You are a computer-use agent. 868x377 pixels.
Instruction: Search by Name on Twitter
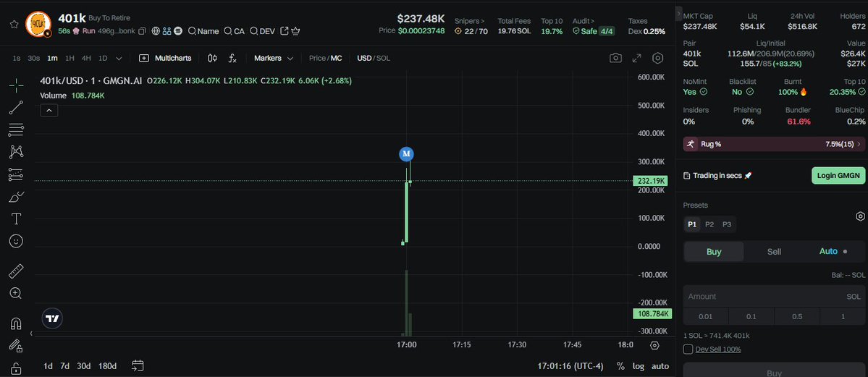pyautogui.click(x=203, y=31)
